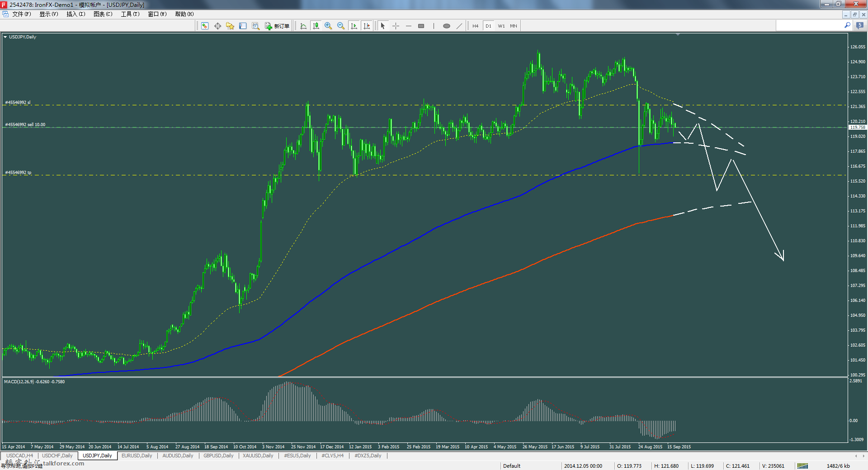868x470 pixels.
Task: Click the current price label 119.758
Action: click(858, 127)
